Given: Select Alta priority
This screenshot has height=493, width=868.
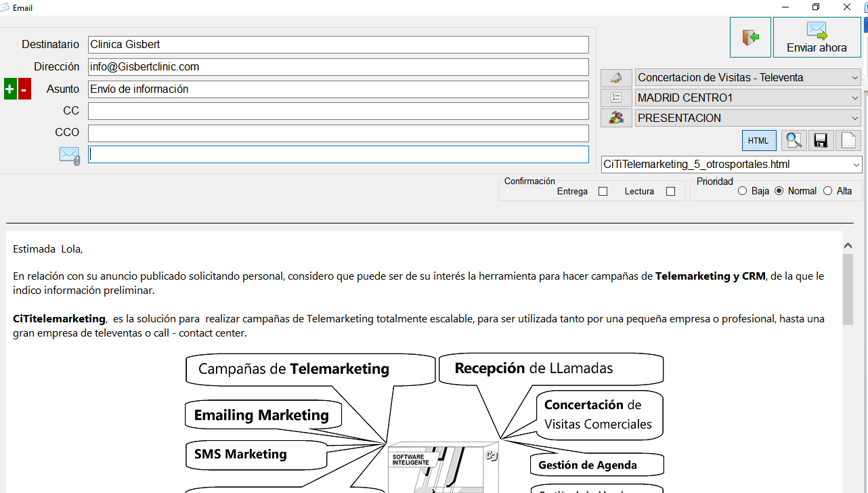Looking at the screenshot, I should (827, 191).
